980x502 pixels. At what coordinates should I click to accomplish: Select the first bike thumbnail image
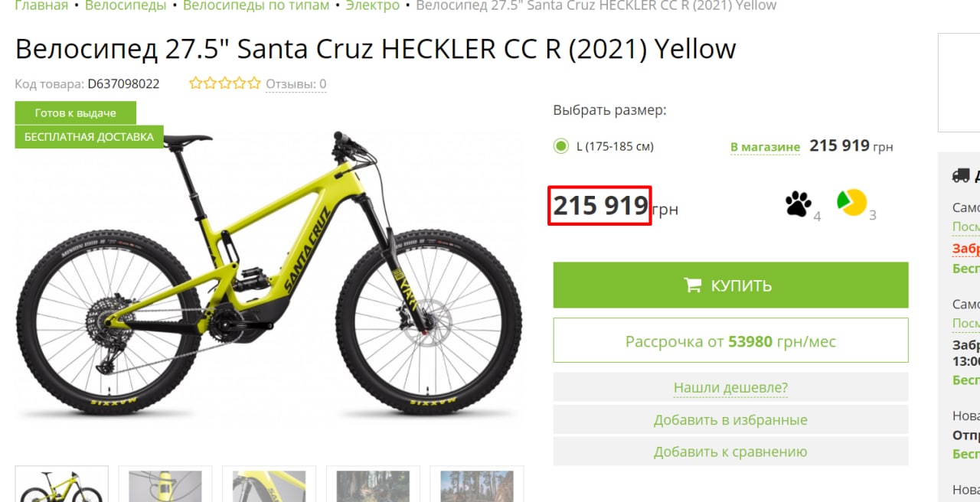62,484
